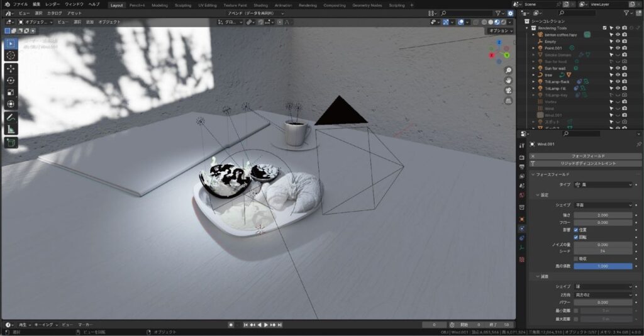Open the object mode dropdown
644x336 pixels.
[35, 22]
